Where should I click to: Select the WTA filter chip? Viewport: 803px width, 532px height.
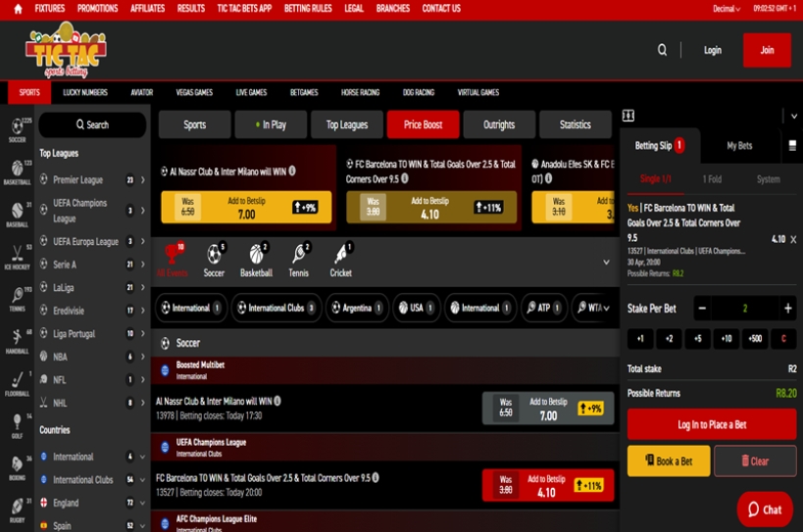592,308
